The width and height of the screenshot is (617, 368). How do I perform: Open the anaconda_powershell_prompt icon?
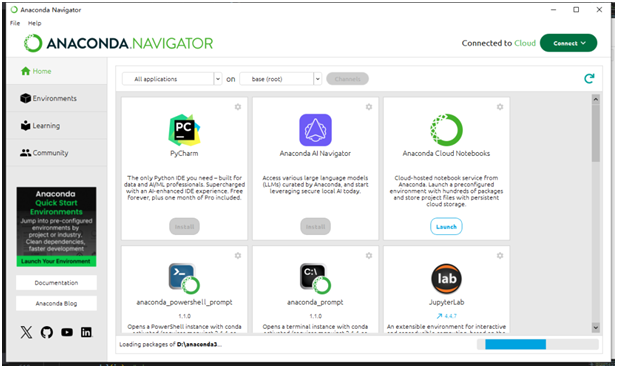coord(184,279)
